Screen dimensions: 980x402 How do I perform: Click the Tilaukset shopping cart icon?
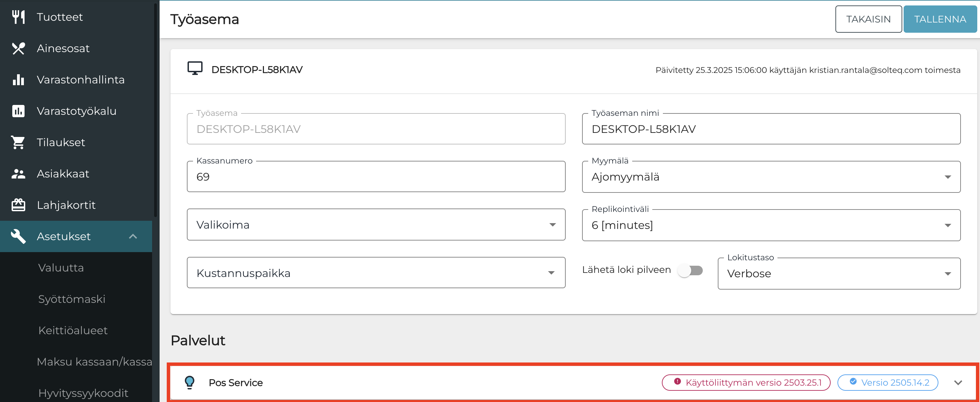click(18, 142)
